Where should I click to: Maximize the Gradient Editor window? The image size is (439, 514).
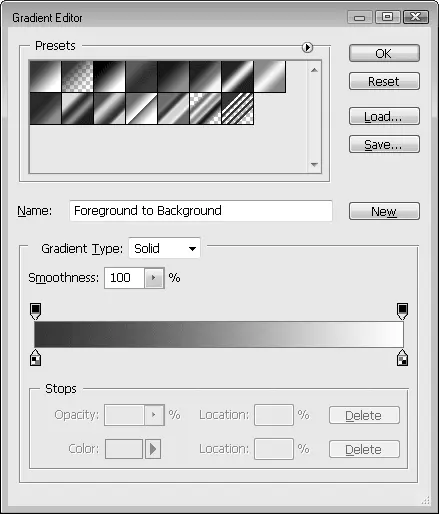pos(387,17)
